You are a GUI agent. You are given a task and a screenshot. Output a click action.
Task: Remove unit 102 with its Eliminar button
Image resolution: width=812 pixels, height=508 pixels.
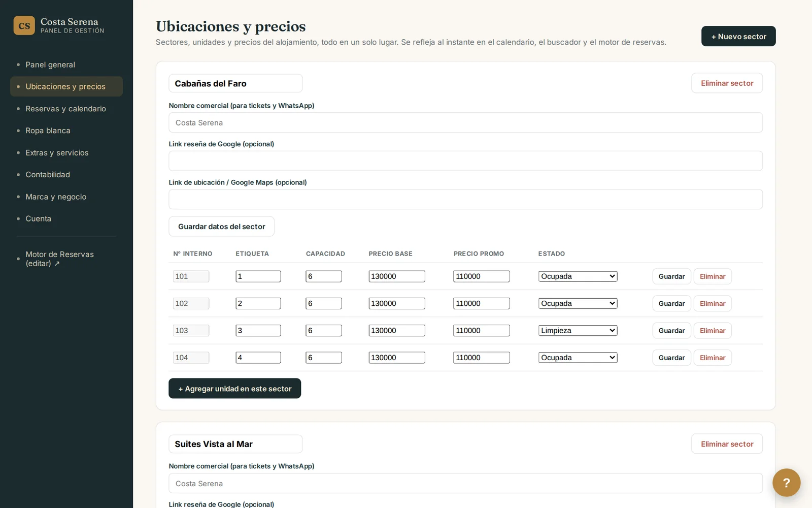(713, 303)
